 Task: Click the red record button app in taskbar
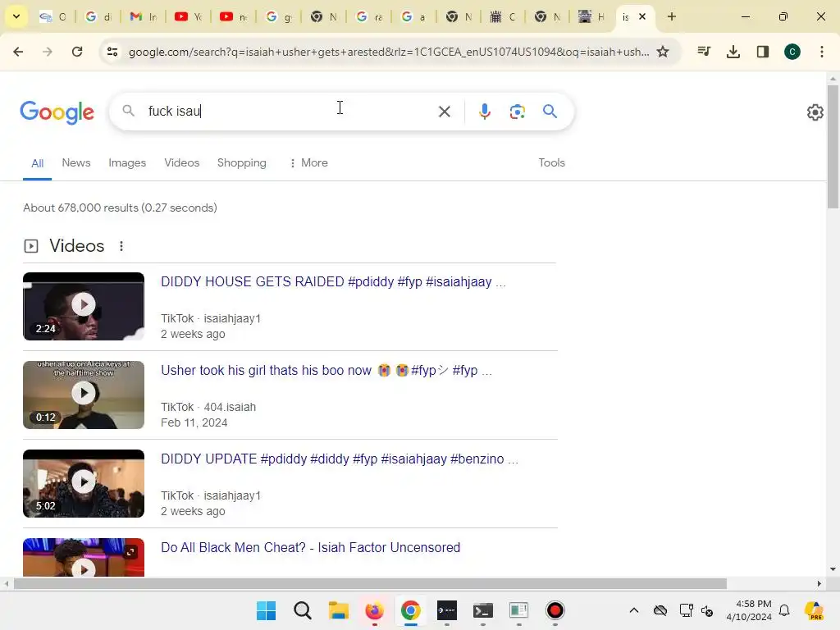click(x=555, y=610)
